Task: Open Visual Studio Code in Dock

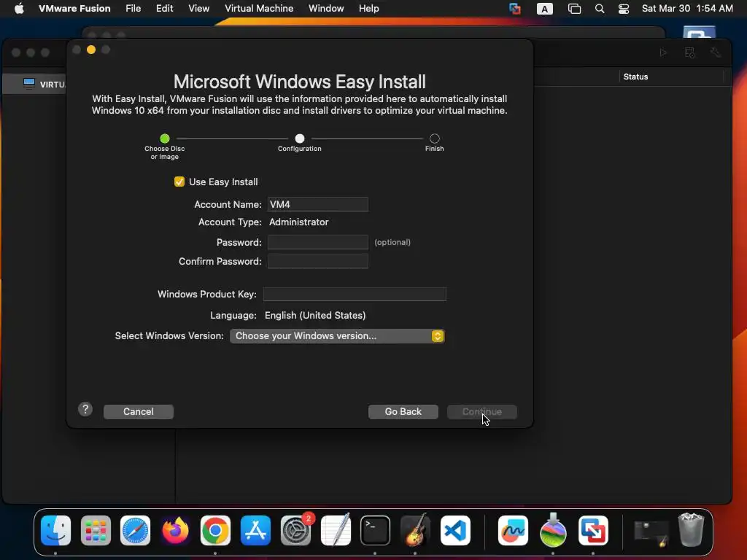Action: [x=455, y=530]
